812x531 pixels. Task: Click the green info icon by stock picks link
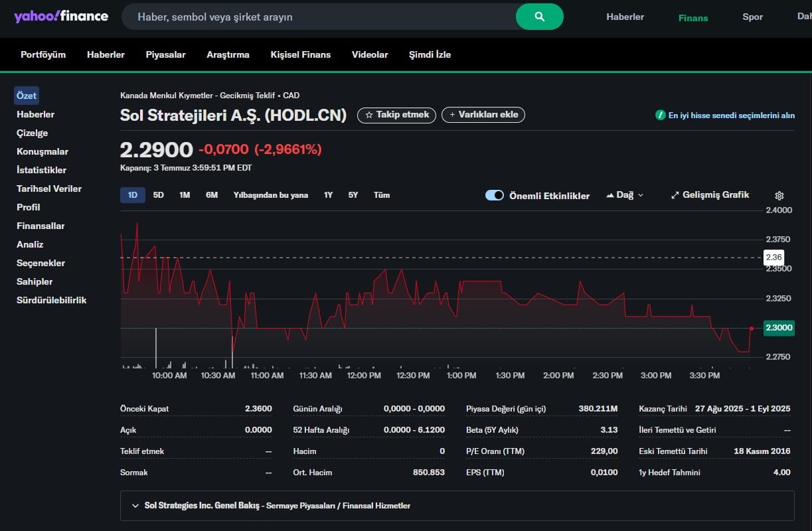tap(660, 115)
